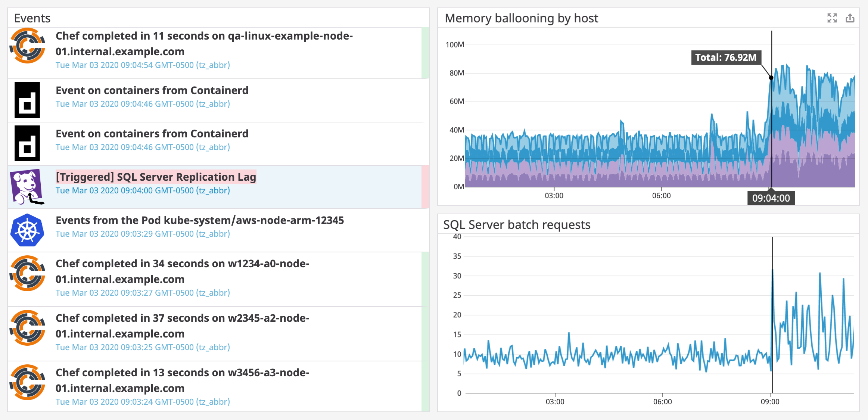Click the Total: 76.92M tooltip on the memory graph
The image size is (868, 420).
click(x=726, y=57)
